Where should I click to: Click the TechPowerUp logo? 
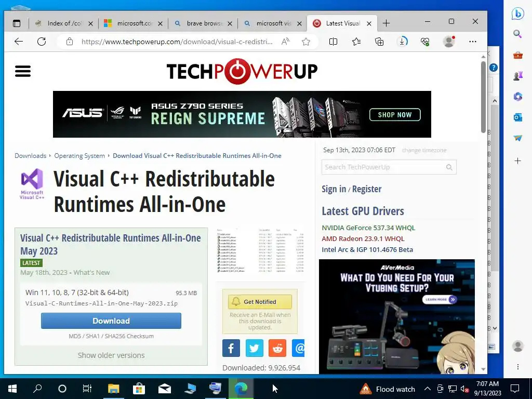pyautogui.click(x=242, y=71)
